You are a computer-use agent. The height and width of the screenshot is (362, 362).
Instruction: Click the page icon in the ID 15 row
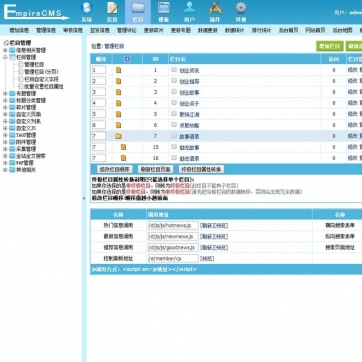[x=123, y=147]
